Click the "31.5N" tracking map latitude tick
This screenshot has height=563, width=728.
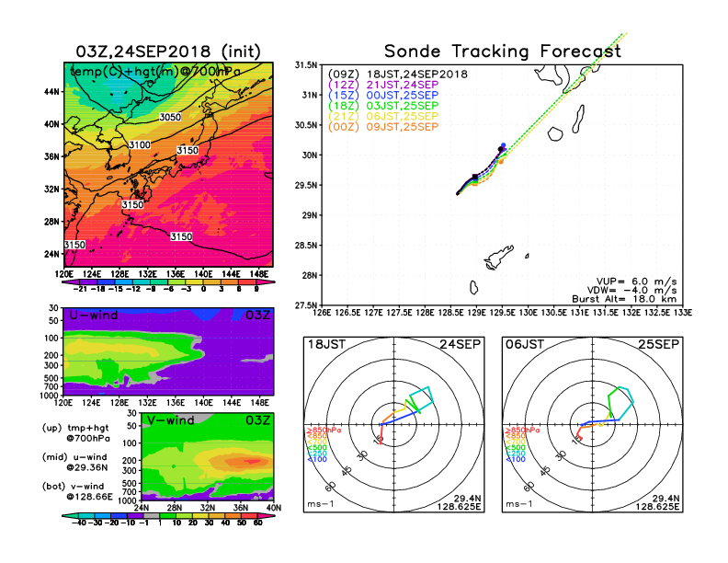point(306,65)
